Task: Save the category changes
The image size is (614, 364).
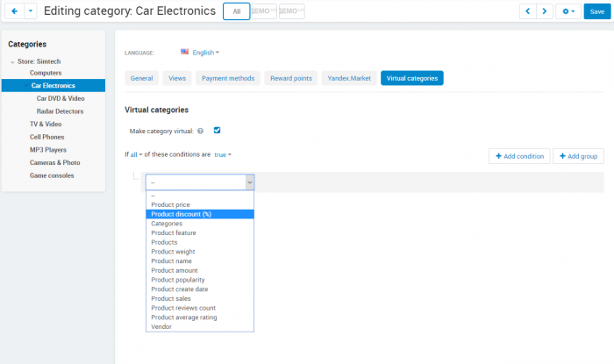Action: 597,11
